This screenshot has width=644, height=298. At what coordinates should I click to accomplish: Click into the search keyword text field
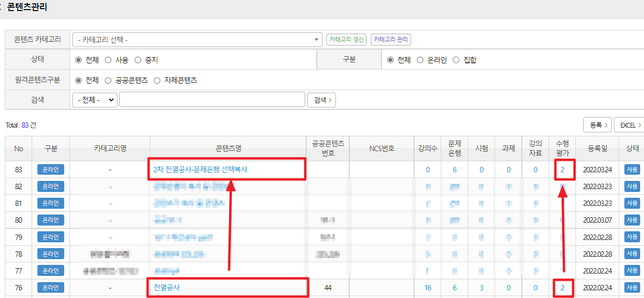(x=212, y=100)
